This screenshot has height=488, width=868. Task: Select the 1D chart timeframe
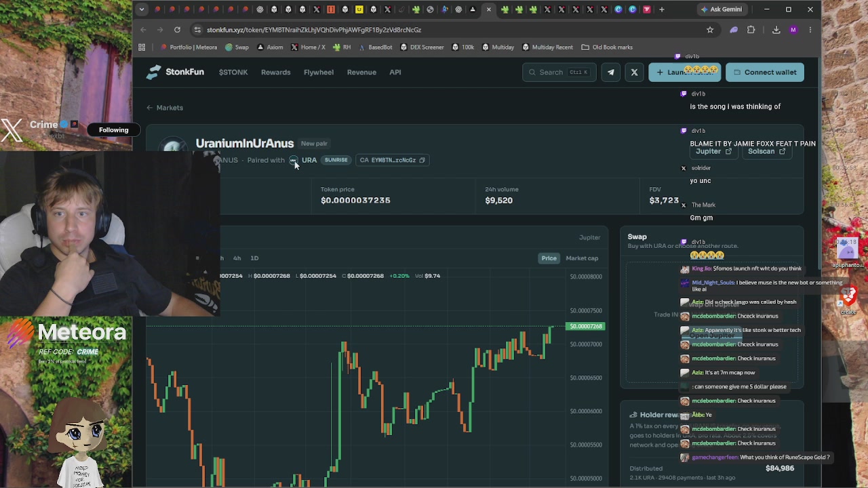coord(254,258)
